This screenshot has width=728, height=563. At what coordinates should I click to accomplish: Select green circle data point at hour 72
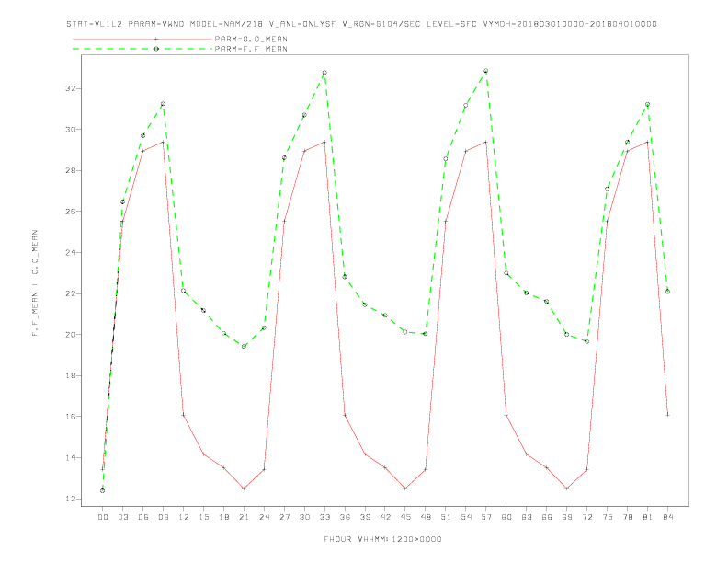pyautogui.click(x=586, y=341)
